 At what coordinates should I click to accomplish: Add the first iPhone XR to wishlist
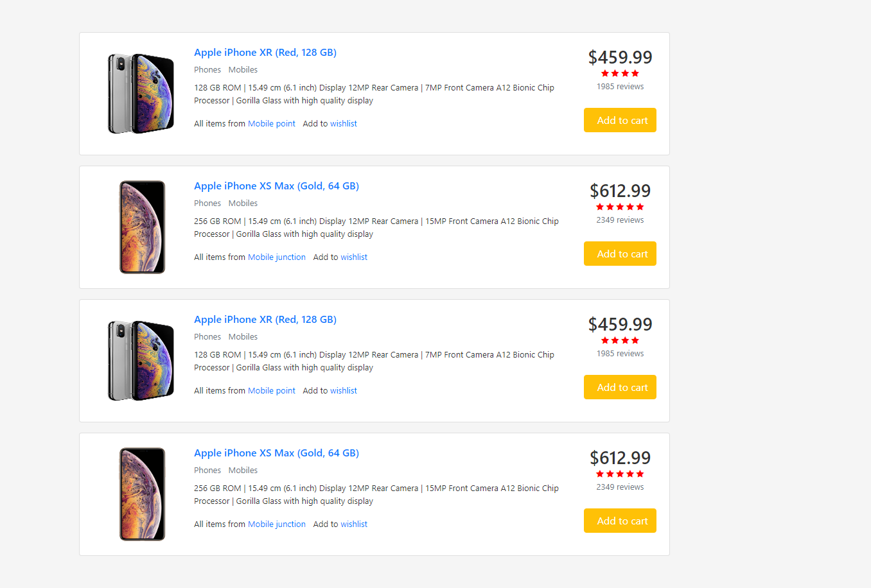coord(344,123)
